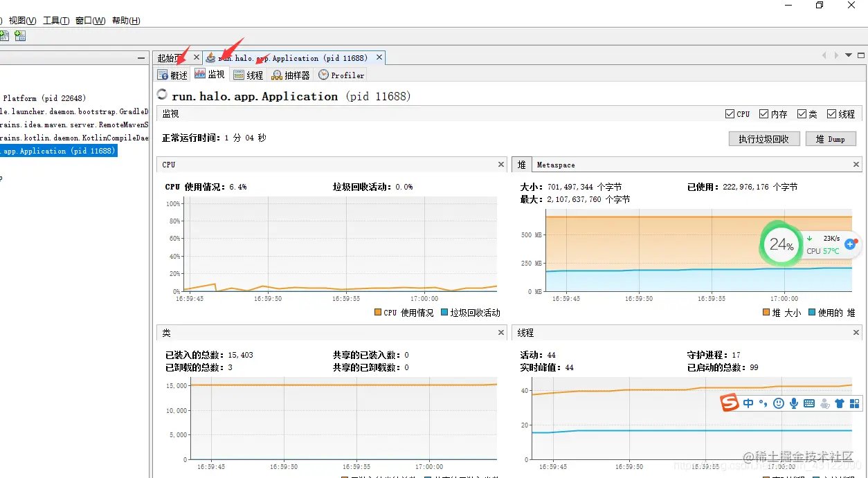This screenshot has height=478, width=868.
Task: Open the 窗口(W) menu
Action: tap(91, 21)
